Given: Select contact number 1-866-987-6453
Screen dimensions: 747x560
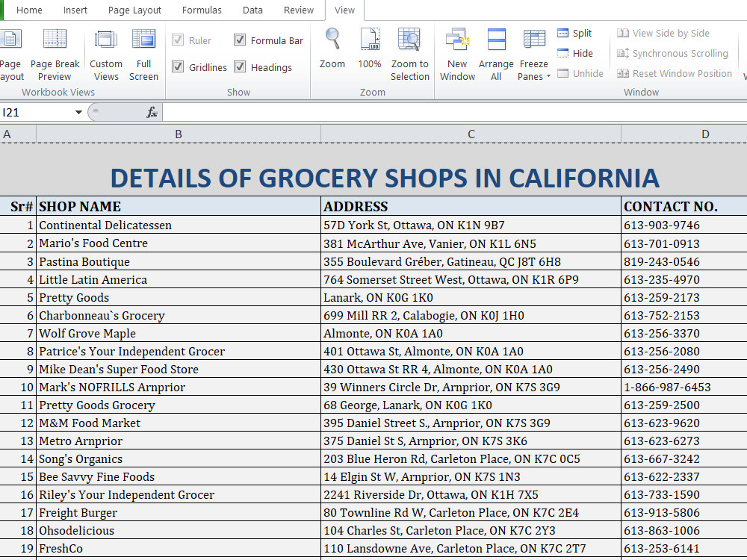Looking at the screenshot, I should click(x=684, y=387).
